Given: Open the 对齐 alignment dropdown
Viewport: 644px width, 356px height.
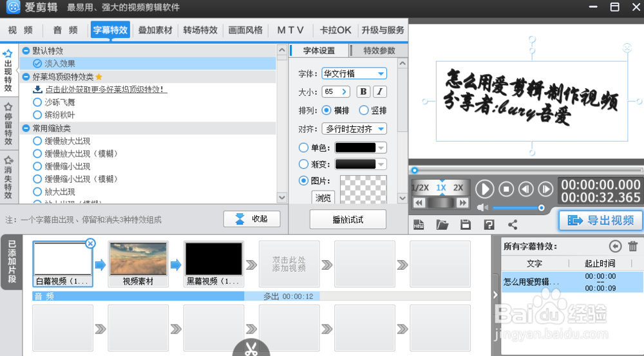Looking at the screenshot, I should pos(354,129).
